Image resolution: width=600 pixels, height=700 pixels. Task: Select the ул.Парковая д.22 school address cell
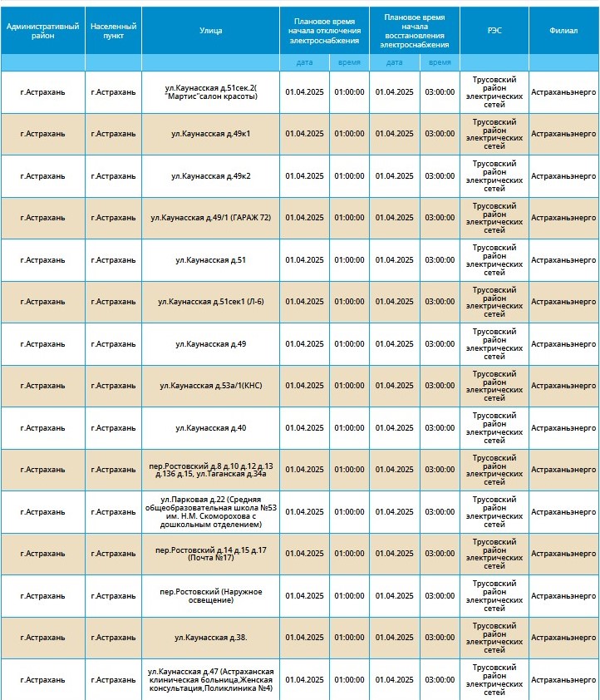(210, 512)
